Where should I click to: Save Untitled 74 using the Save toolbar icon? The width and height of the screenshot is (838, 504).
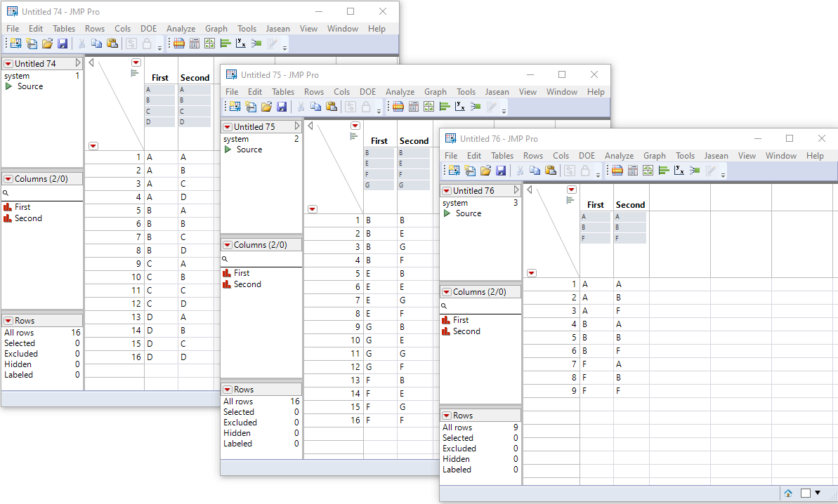click(x=64, y=43)
